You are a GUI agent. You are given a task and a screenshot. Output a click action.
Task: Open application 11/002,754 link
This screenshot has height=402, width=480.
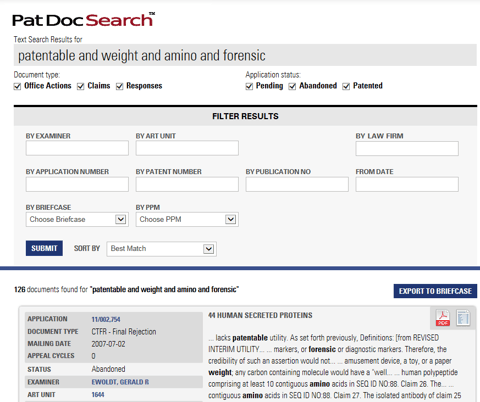point(106,319)
